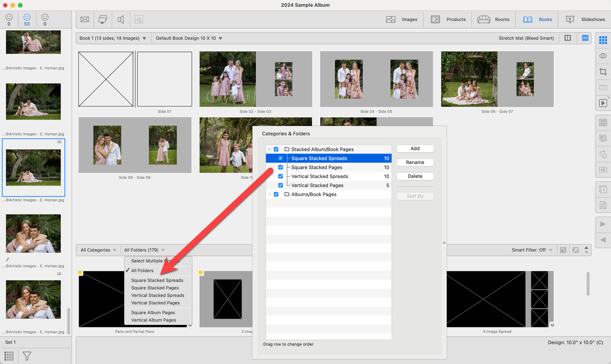Click the email envelope icon in toolbar
The image size is (611, 364).
(85, 19)
